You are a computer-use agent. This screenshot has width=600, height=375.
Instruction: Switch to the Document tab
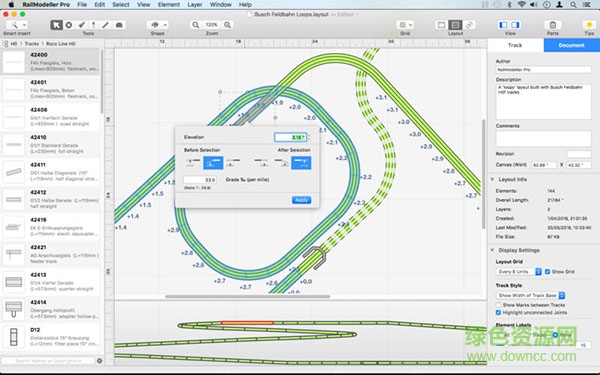[571, 45]
